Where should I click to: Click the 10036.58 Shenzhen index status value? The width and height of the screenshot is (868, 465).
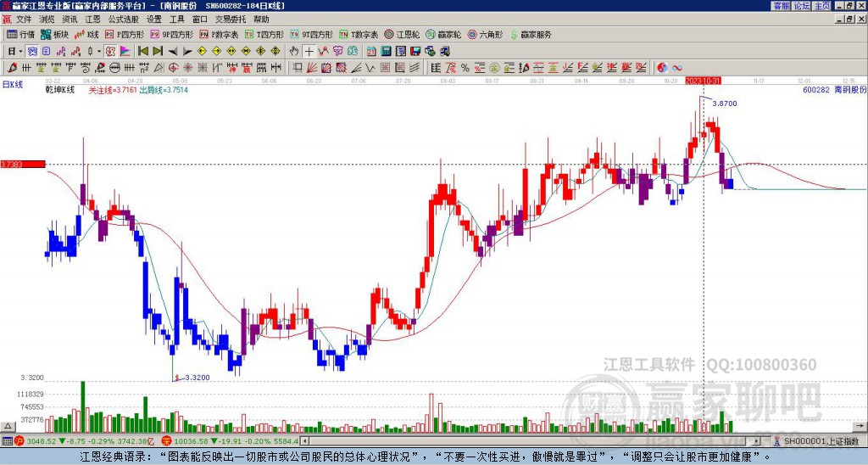point(192,441)
